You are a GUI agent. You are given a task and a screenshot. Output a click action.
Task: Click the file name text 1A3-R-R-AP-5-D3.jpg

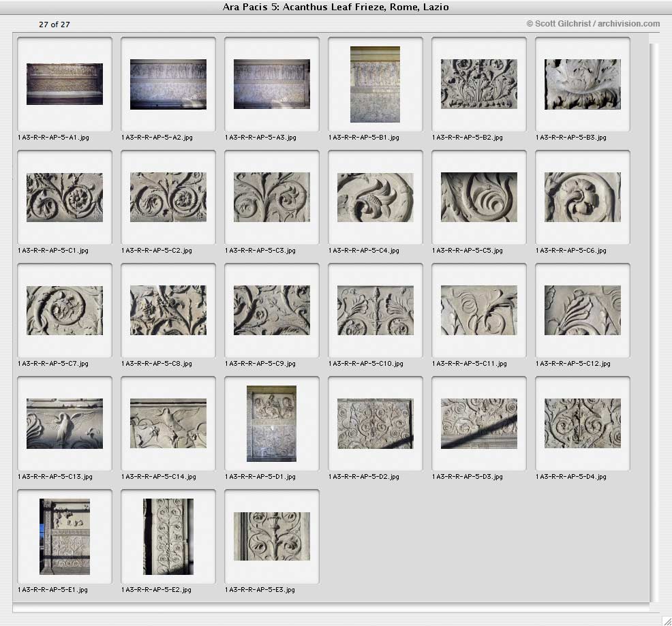point(468,477)
